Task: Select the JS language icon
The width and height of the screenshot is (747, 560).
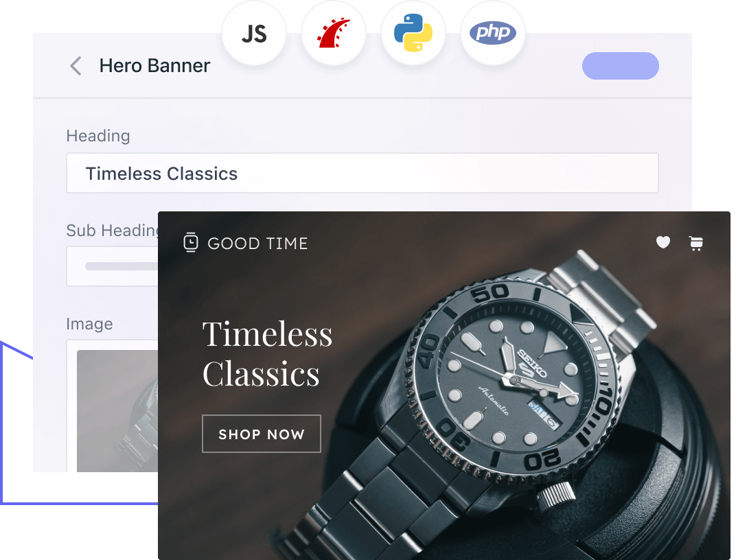Action: click(x=254, y=34)
